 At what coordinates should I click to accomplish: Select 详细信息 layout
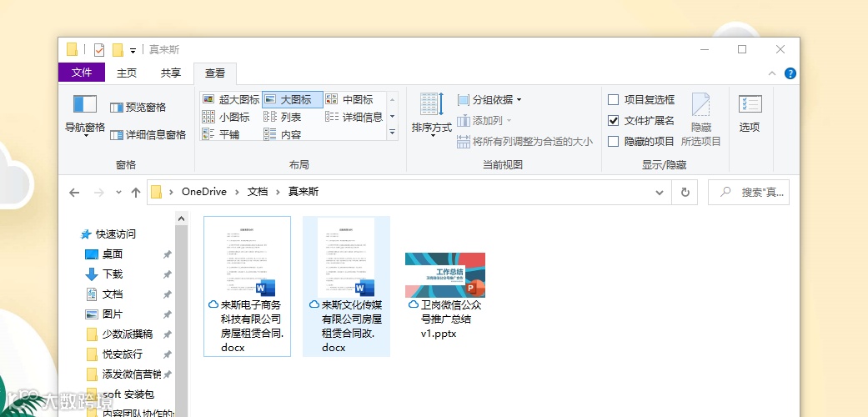[354, 117]
